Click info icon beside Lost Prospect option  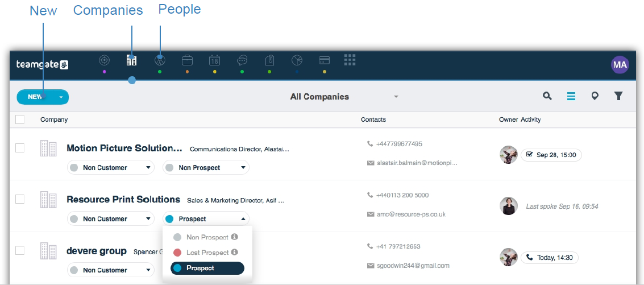coord(235,252)
